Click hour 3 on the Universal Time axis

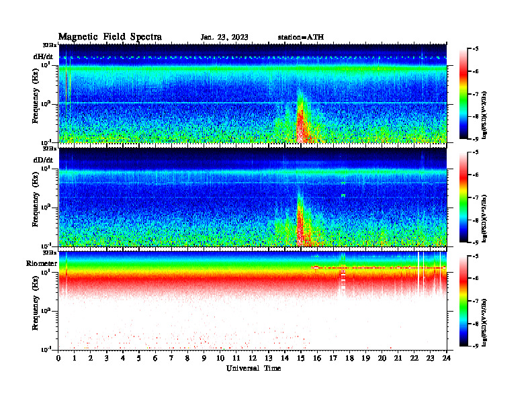107,358
